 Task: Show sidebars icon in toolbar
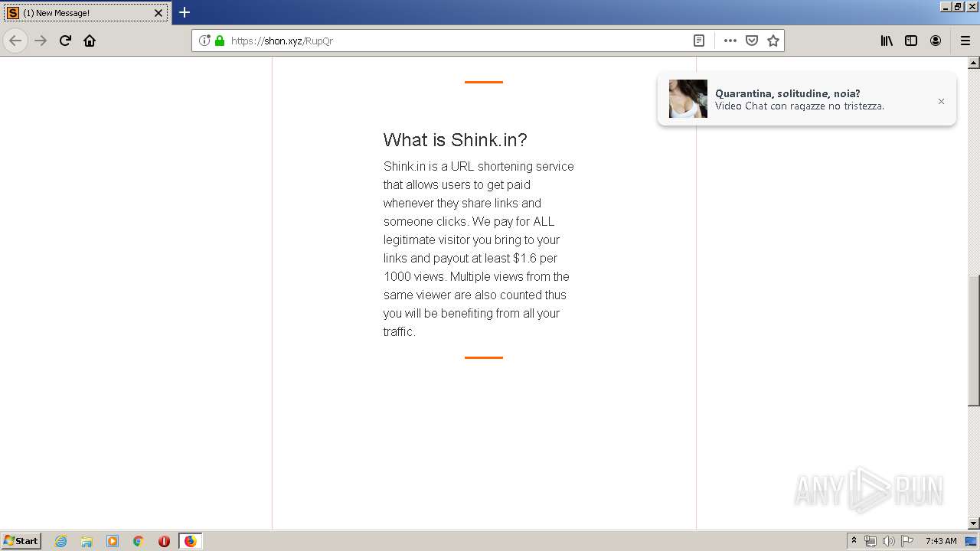click(911, 41)
